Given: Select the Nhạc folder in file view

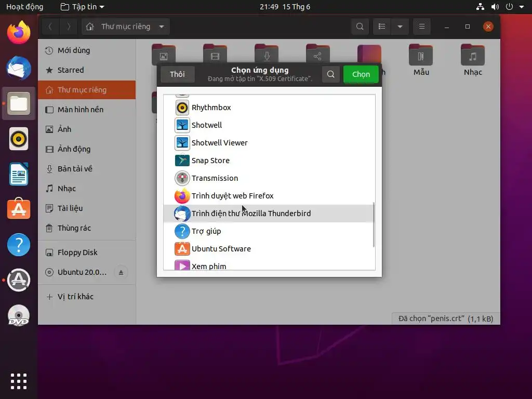Looking at the screenshot, I should tap(473, 60).
